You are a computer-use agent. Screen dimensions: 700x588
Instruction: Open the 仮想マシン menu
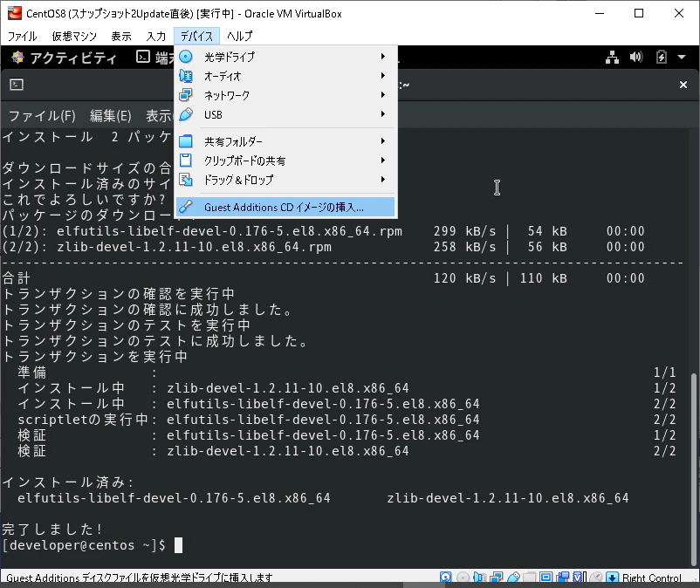74,36
